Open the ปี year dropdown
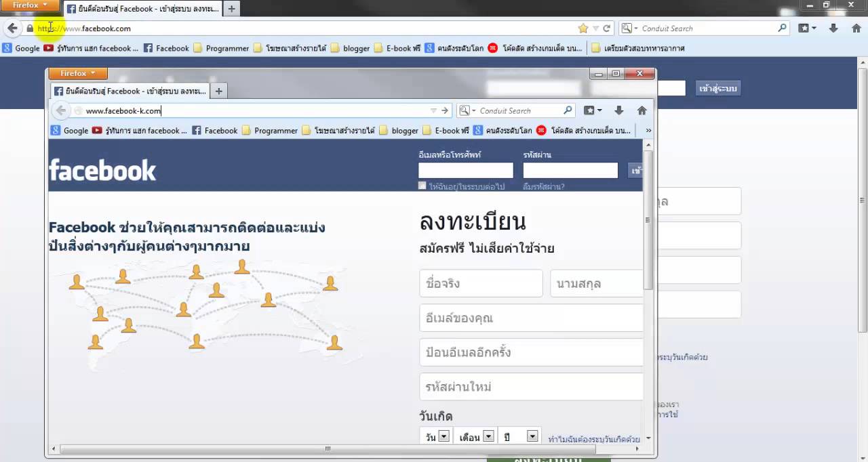 point(520,437)
